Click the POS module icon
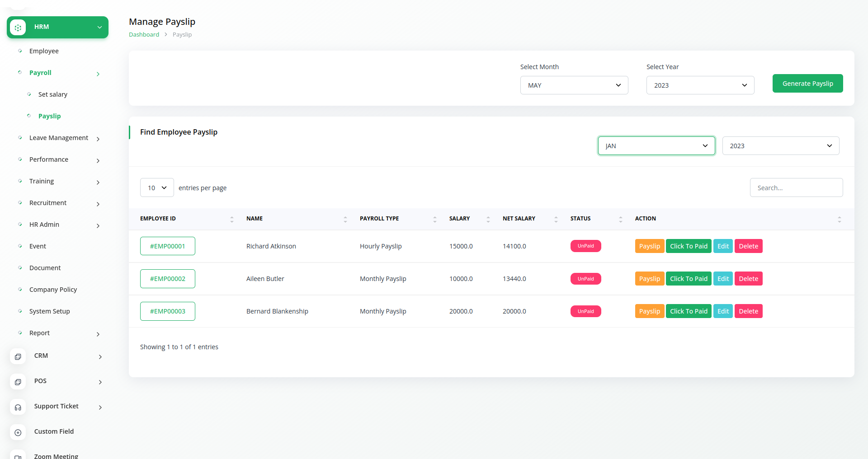This screenshot has width=868, height=459. (18, 382)
